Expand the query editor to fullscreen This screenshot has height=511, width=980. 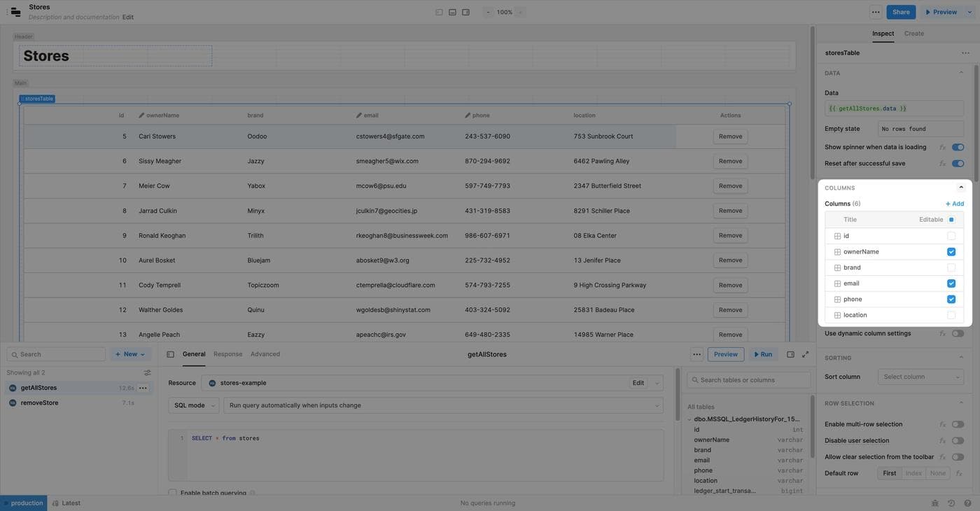click(805, 354)
